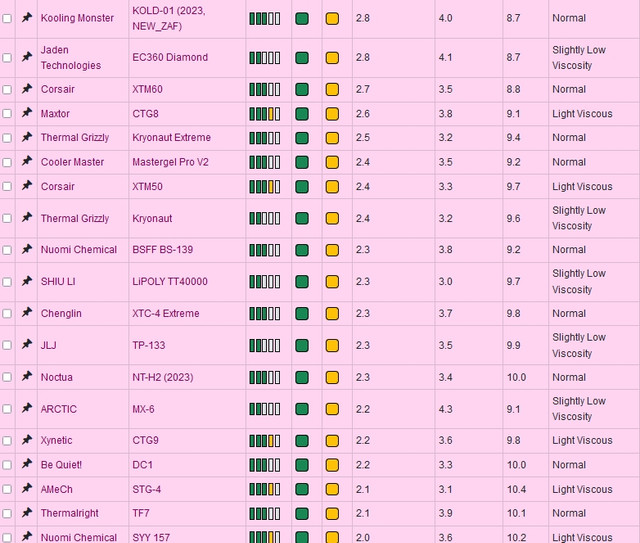This screenshot has height=543, width=640.
Task: Pin the JLJ TP-133 row
Action: (27, 345)
